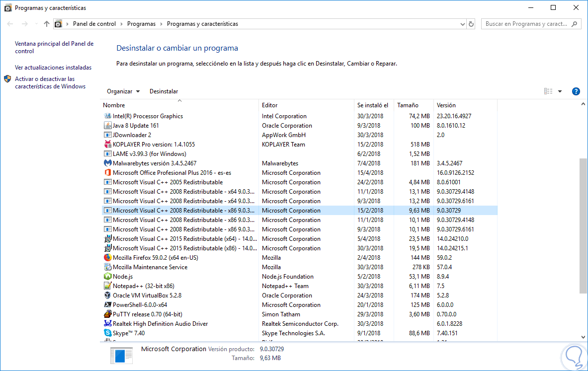
Task: Click the Visual C++ 2015 (x64) icon
Action: (x=108, y=239)
